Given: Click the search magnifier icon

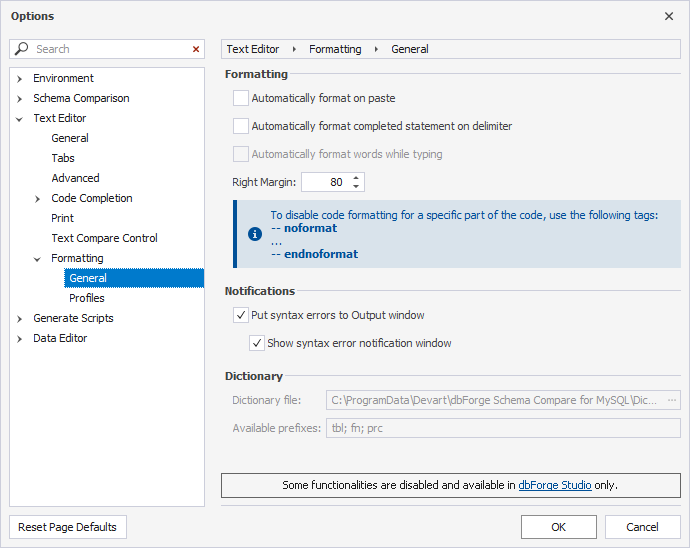Looking at the screenshot, I should (21, 48).
